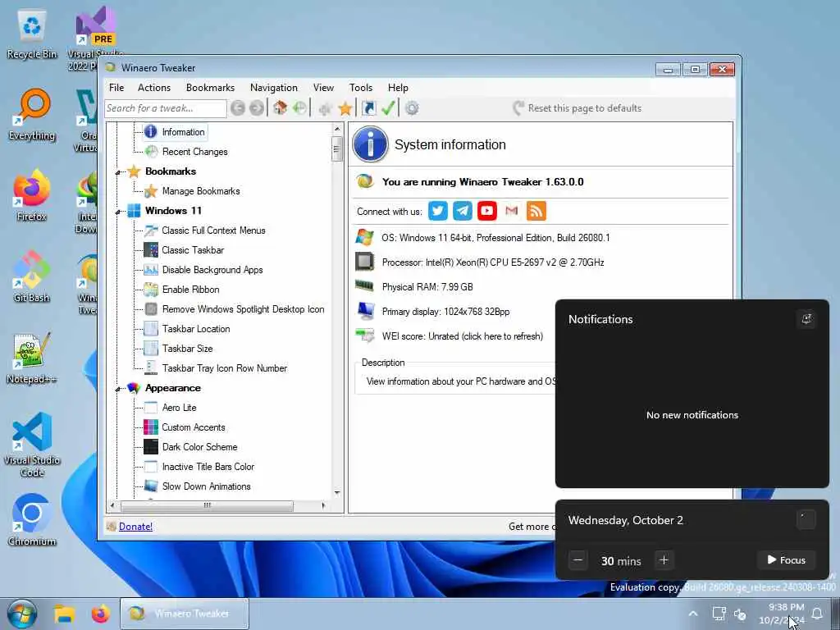Viewport: 840px width, 630px height.
Task: Open Chromium desktop shortcut
Action: (32, 519)
